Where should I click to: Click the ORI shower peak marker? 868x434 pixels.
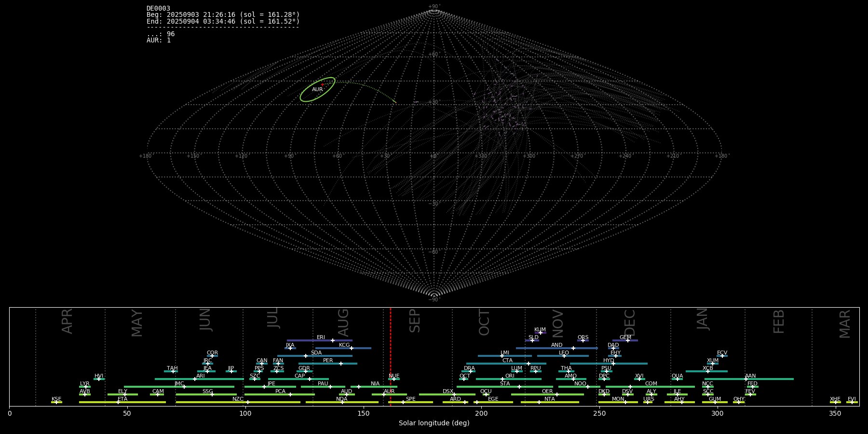click(x=502, y=379)
